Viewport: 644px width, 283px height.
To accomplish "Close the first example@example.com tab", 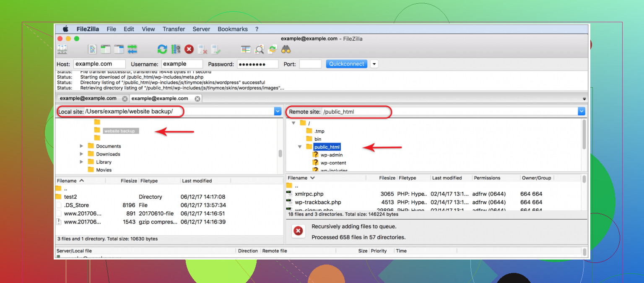I will pyautogui.click(x=125, y=99).
